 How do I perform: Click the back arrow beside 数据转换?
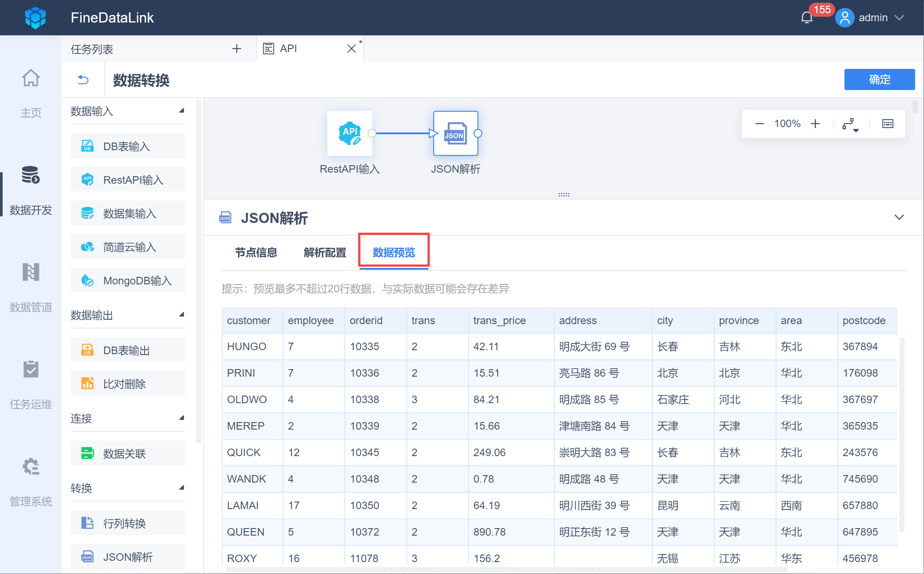pos(83,80)
